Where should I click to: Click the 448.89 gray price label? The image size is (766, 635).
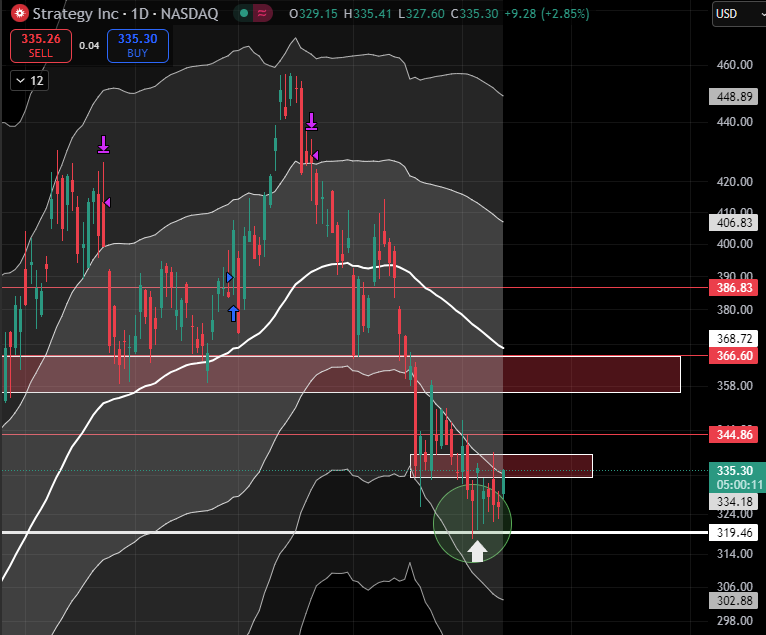point(734,97)
